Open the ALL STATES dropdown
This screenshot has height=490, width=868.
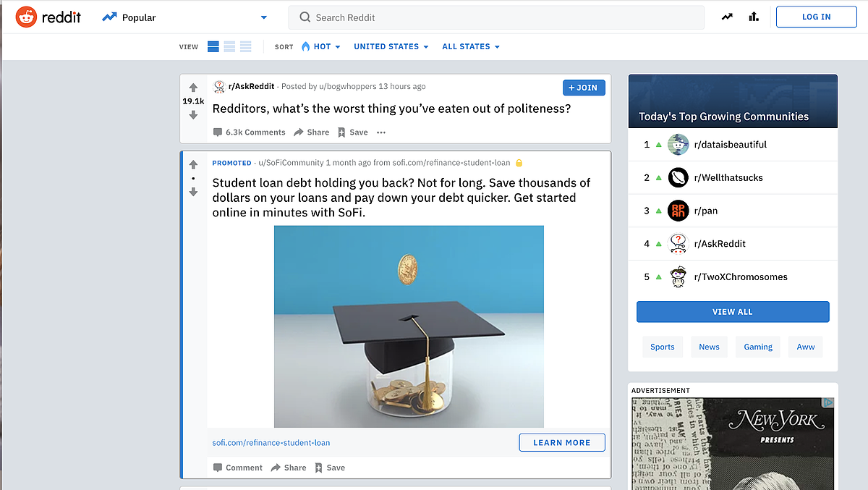coord(471,46)
